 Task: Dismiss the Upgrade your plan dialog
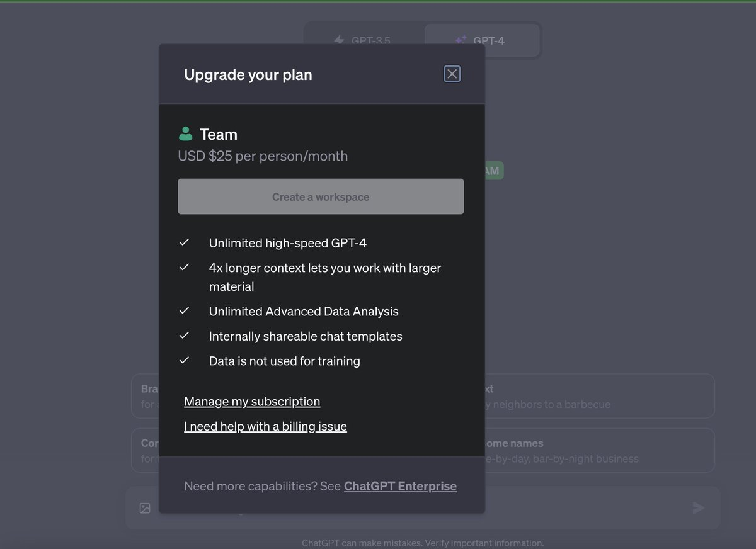[x=452, y=74]
